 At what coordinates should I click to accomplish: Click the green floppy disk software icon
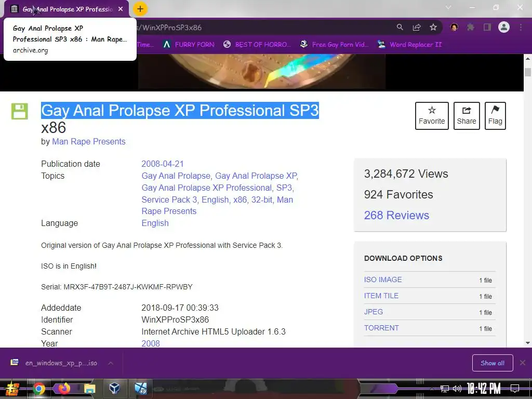point(20,111)
